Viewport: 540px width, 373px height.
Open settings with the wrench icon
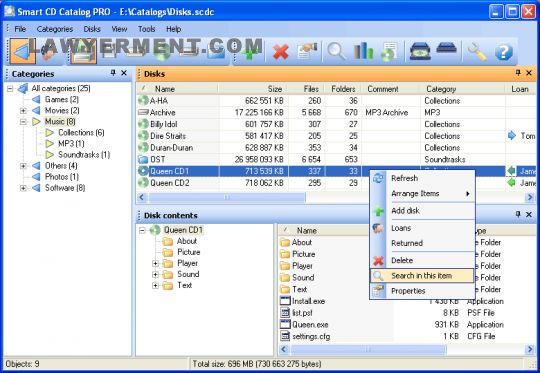(476, 52)
